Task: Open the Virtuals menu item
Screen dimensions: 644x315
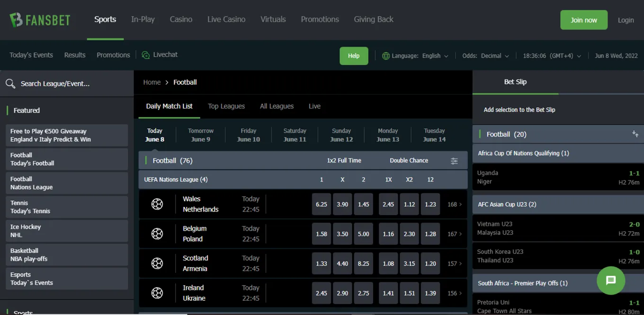Action: pyautogui.click(x=273, y=19)
